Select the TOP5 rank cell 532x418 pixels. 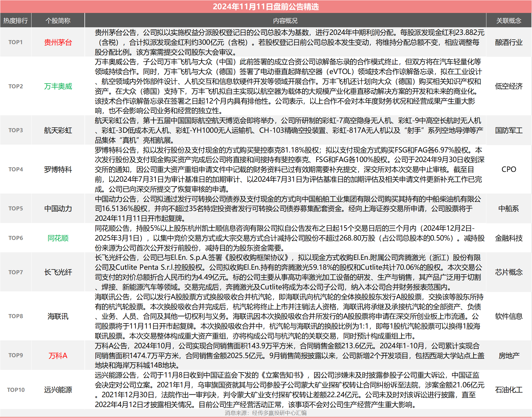click(x=15, y=208)
